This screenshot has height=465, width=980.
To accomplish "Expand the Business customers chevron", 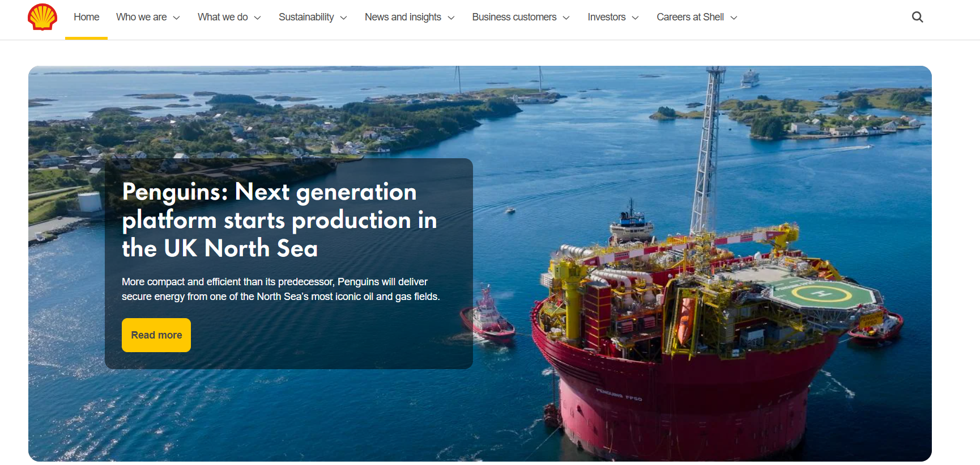I will (x=566, y=18).
